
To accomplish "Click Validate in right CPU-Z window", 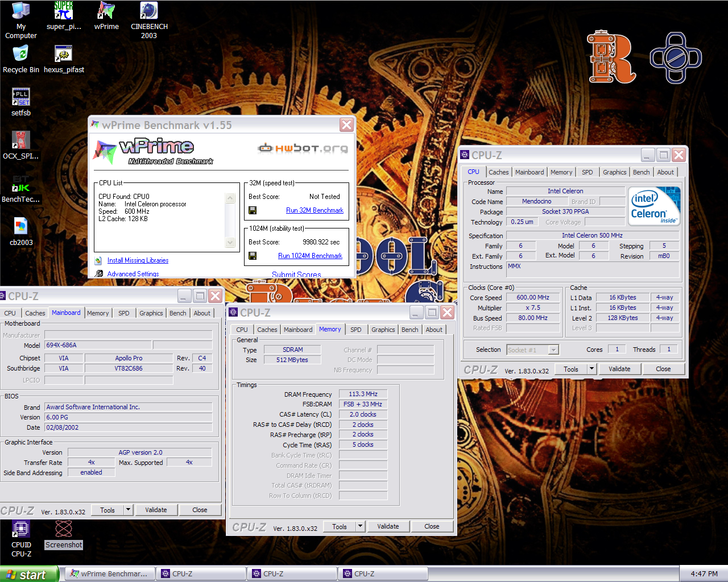I will 619,369.
